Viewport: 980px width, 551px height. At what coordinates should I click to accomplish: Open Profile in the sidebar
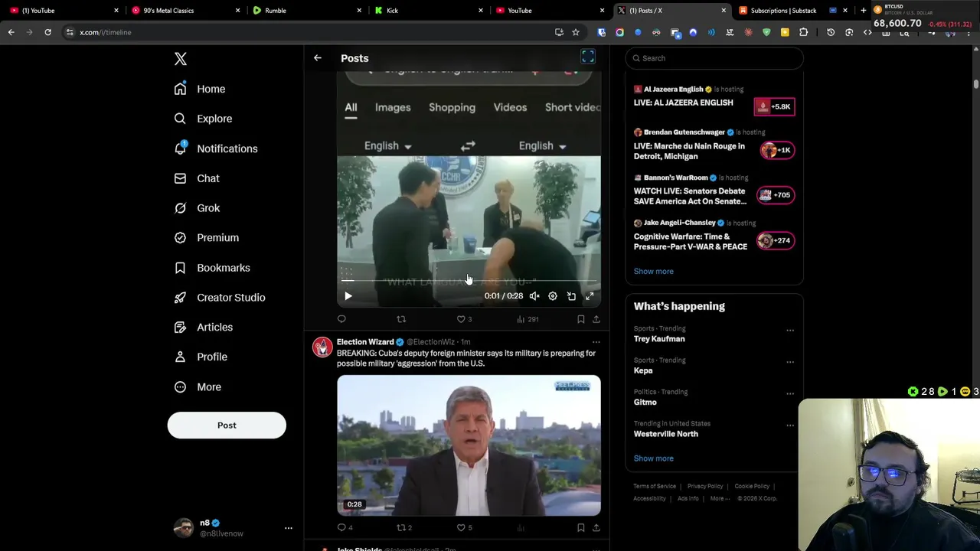pos(201,357)
